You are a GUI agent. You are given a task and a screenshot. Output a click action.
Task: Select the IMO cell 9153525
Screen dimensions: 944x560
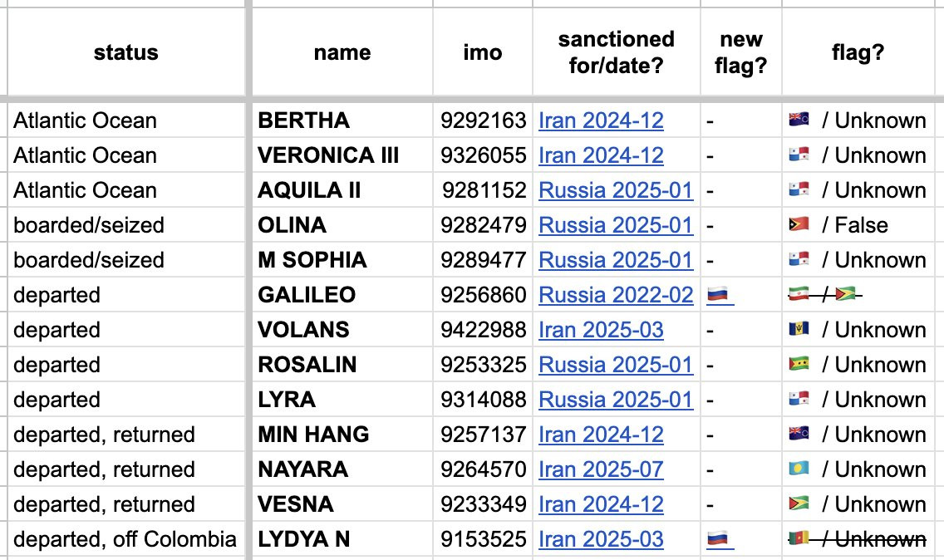click(x=483, y=539)
